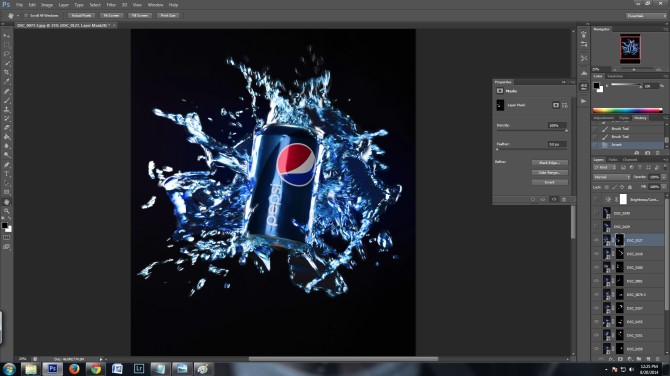670x376 pixels.
Task: Switch to the Swatches tab
Action: coord(615,76)
